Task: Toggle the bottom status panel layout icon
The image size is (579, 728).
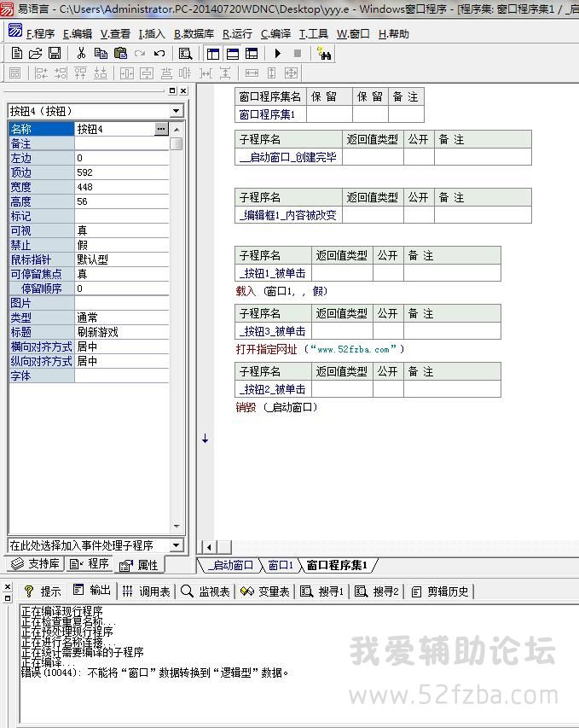Action: click(232, 53)
